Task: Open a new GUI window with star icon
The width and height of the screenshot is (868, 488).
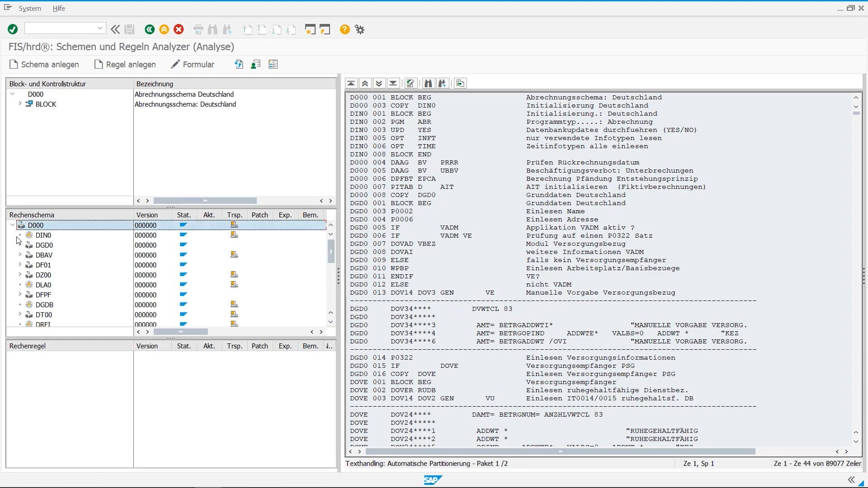Action: click(x=310, y=29)
